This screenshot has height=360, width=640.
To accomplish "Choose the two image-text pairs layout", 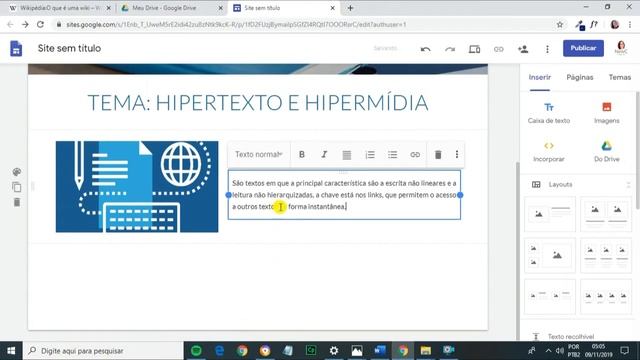I will point(550,297).
